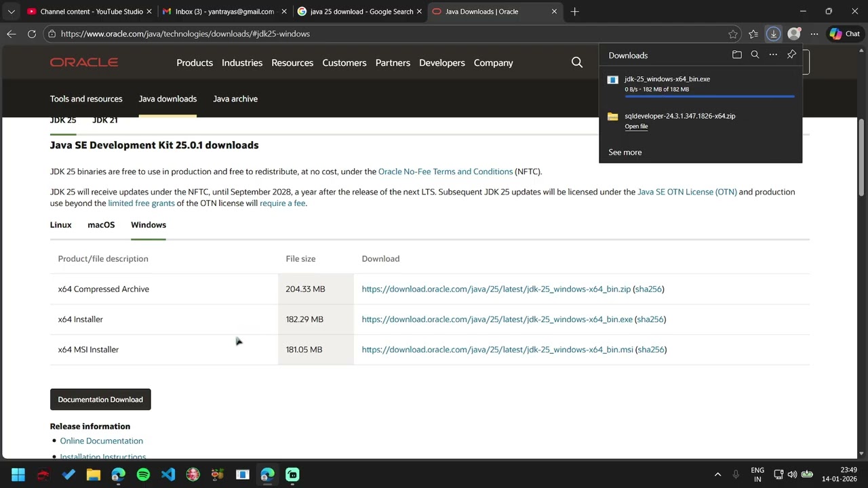The width and height of the screenshot is (868, 488).
Task: Select the Java downloads sub-tab
Action: click(167, 99)
